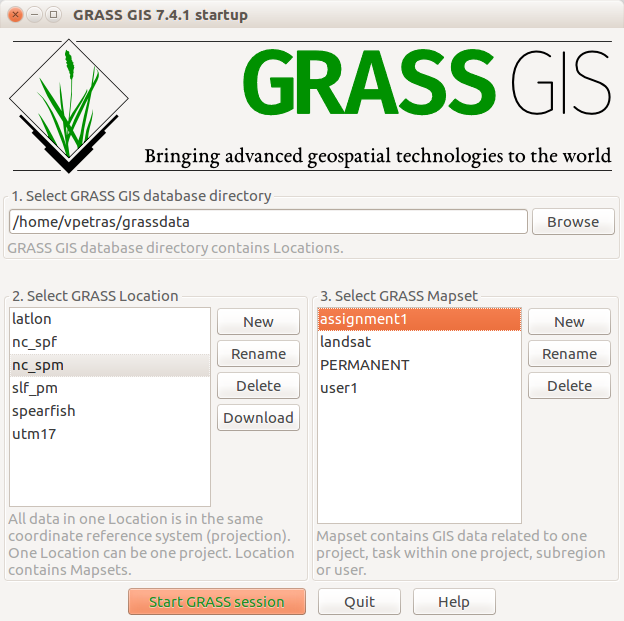This screenshot has height=621, width=624.
Task: Close the GRASS GIS startup window
Action: pos(16,15)
